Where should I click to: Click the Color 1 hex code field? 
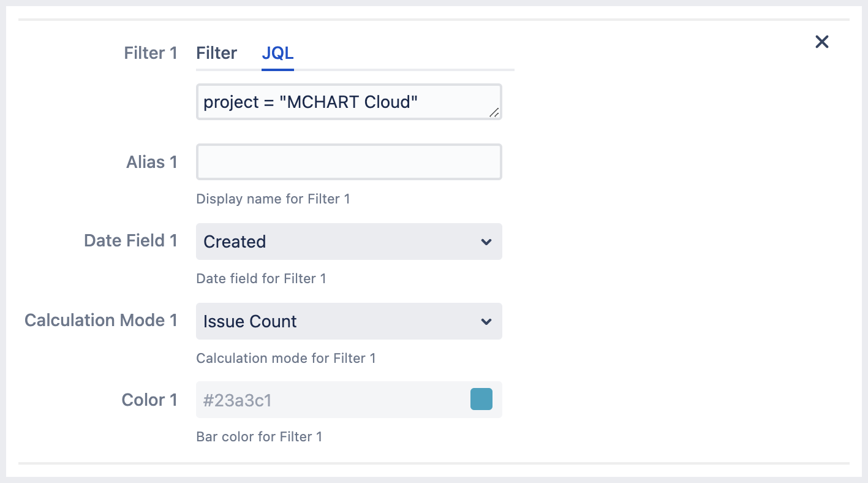331,400
